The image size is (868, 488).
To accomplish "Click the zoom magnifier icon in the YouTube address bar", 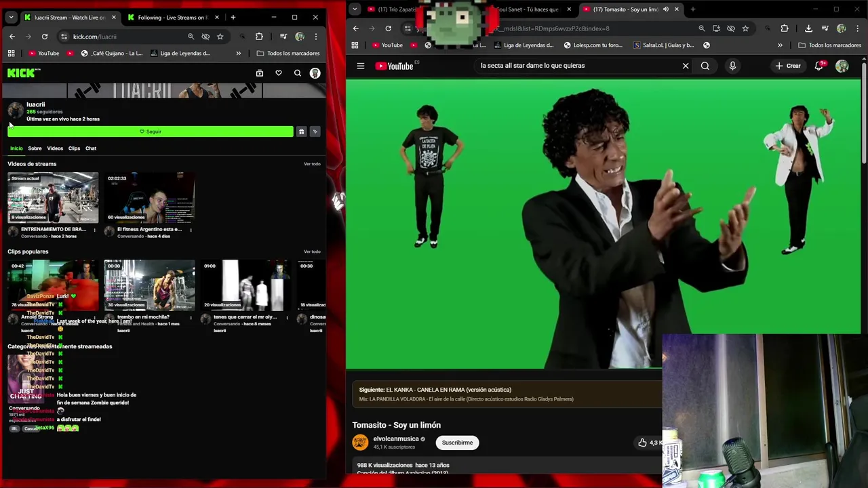I will point(702,28).
